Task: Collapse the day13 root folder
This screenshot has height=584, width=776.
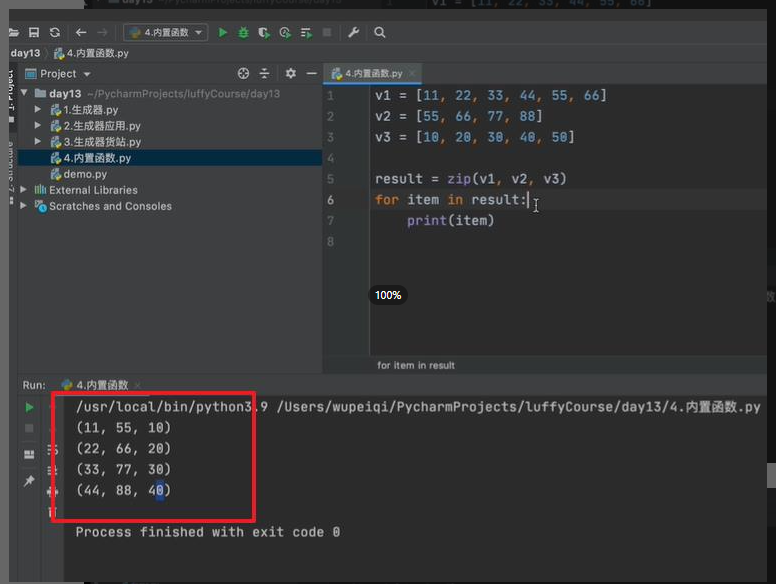Action: 24,93
